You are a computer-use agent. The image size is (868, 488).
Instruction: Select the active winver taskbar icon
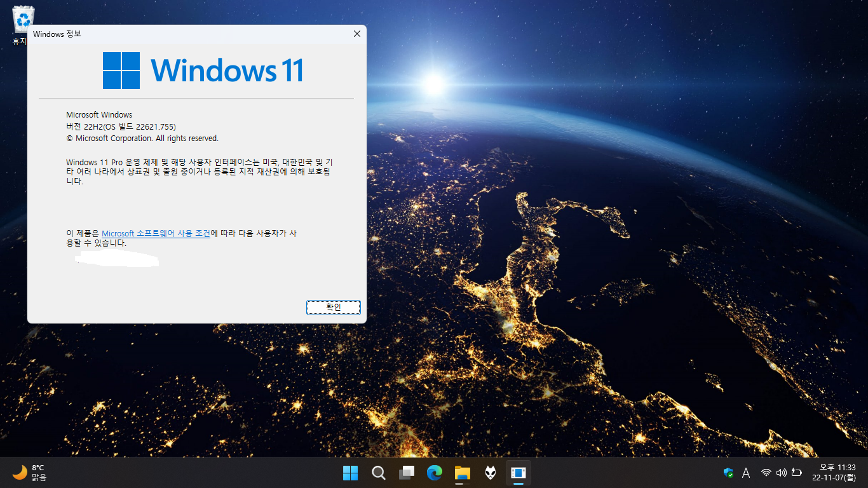(x=518, y=473)
